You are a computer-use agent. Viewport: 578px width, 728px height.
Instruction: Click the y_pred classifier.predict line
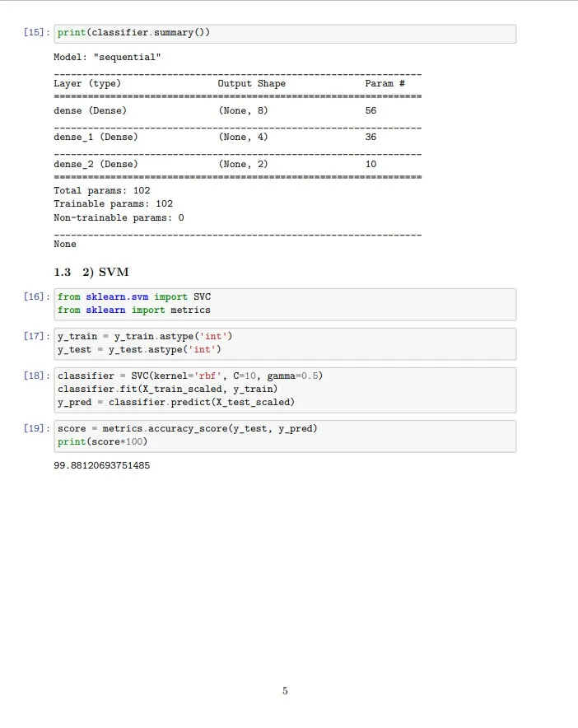click(175, 402)
